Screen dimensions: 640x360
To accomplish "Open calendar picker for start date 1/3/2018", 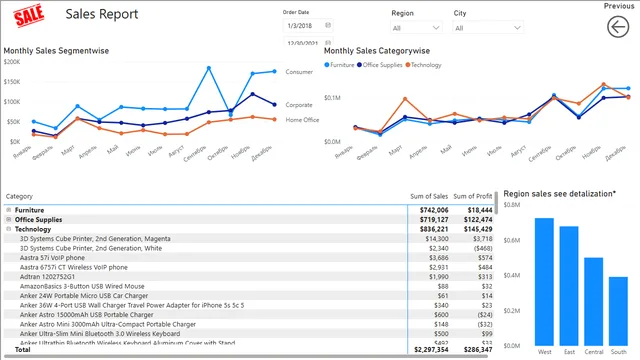I will (x=328, y=25).
